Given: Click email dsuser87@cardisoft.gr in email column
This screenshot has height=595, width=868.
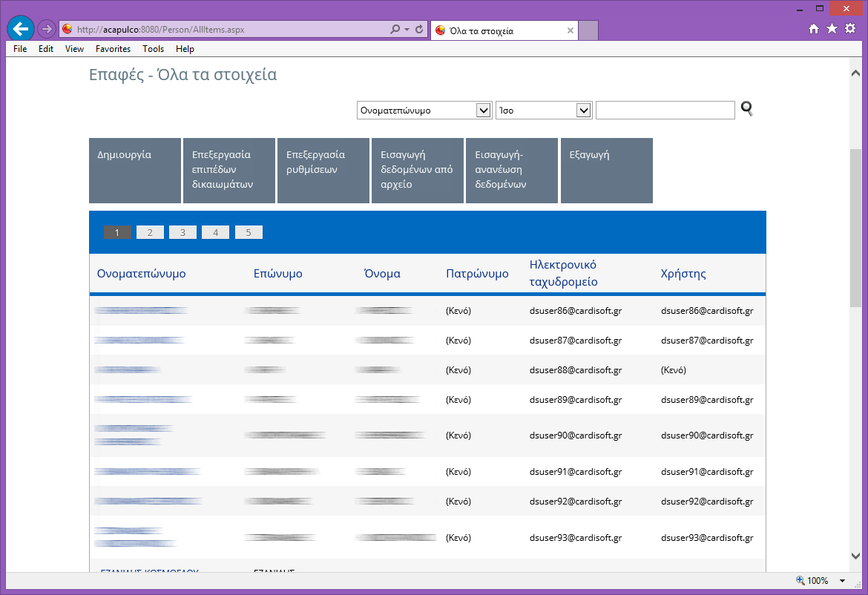Looking at the screenshot, I should point(576,341).
